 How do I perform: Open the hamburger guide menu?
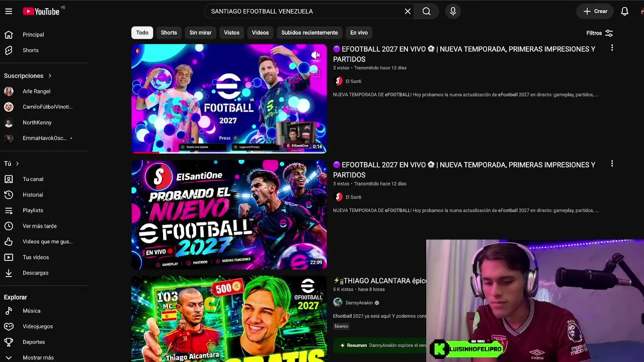(x=9, y=11)
